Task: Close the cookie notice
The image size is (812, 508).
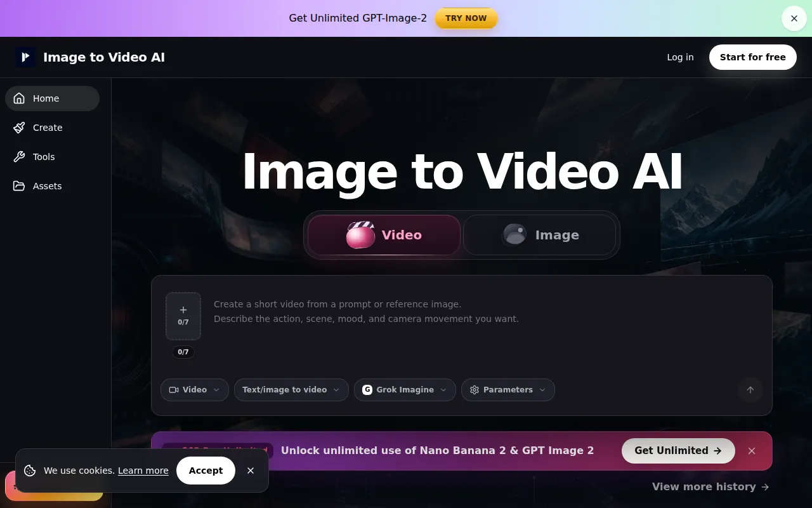Action: [x=251, y=471]
